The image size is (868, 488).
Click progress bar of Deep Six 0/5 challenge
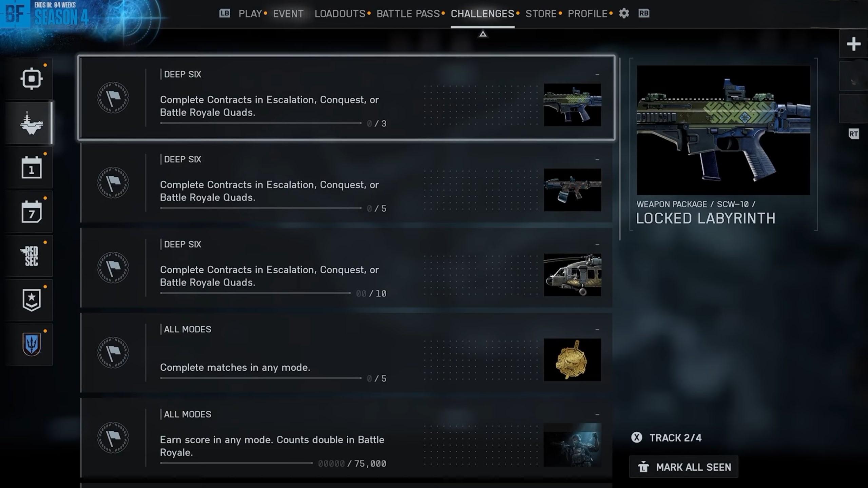pyautogui.click(x=261, y=208)
